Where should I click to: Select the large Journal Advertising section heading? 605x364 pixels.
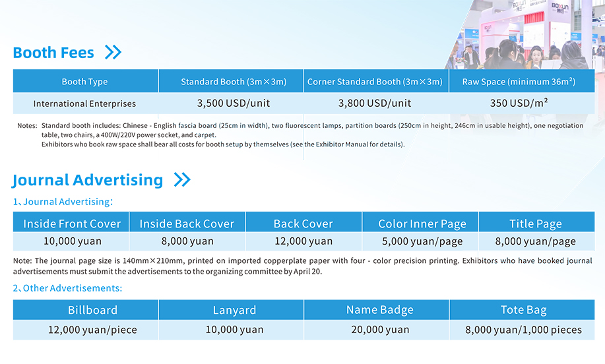88,179
